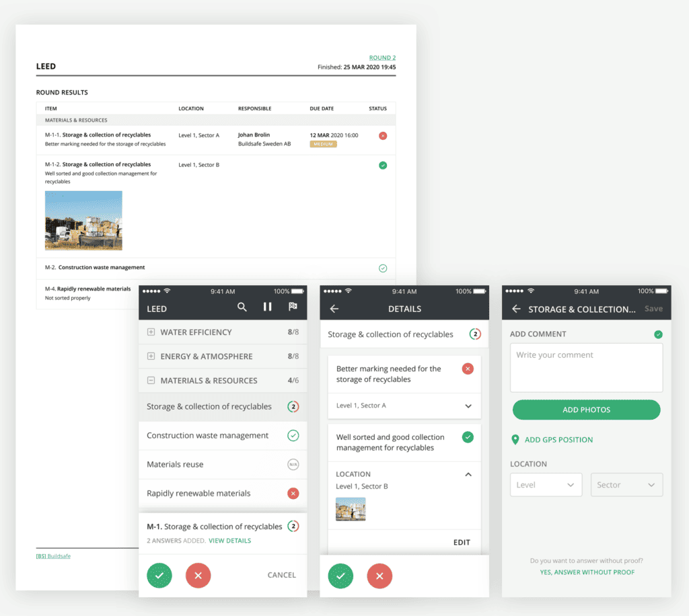Select Construction waste management item
This screenshot has width=689, height=616.
click(x=208, y=436)
